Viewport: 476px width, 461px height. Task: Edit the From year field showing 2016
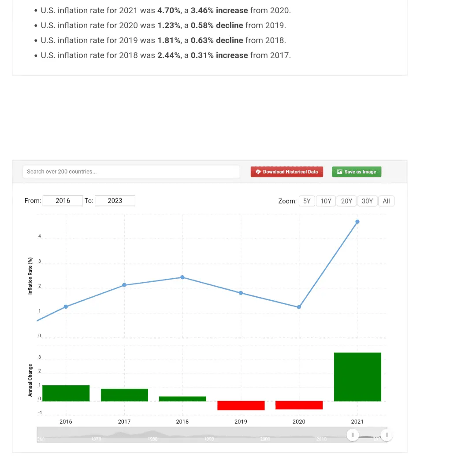point(63,201)
